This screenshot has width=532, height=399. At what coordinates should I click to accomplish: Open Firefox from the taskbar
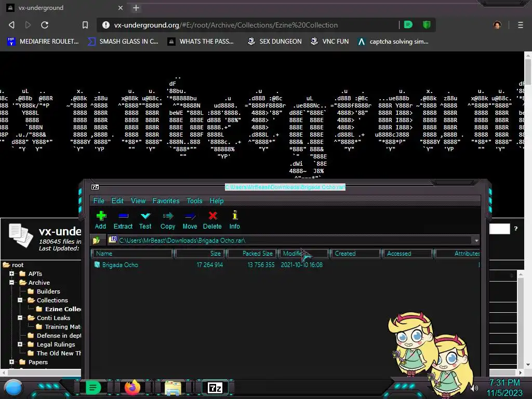click(x=132, y=388)
